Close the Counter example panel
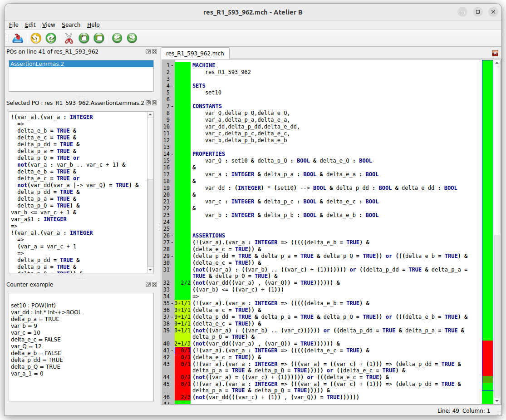This screenshot has height=420, width=506. click(x=155, y=284)
